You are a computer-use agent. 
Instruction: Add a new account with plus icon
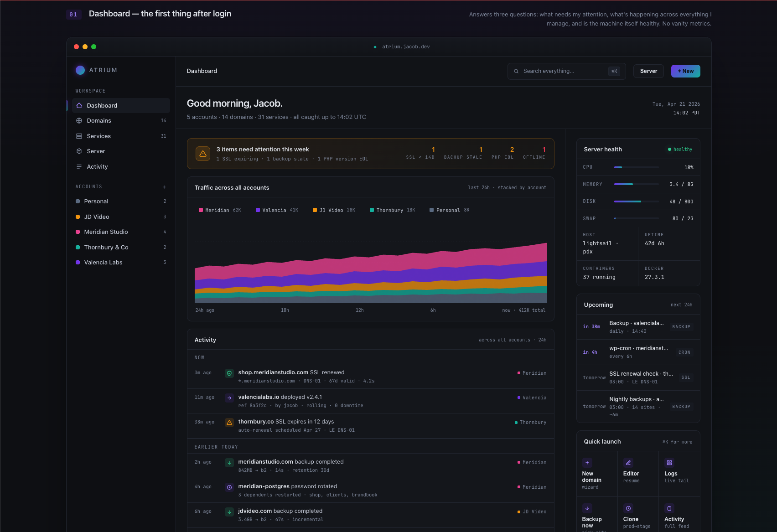164,187
